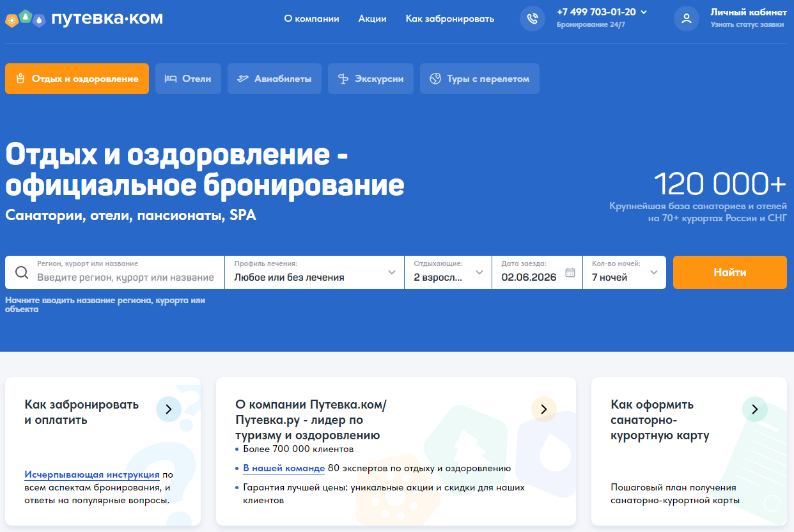This screenshot has width=794, height=532.
Task: Click Как оформить санаторно-курортную карту title
Action: point(660,420)
